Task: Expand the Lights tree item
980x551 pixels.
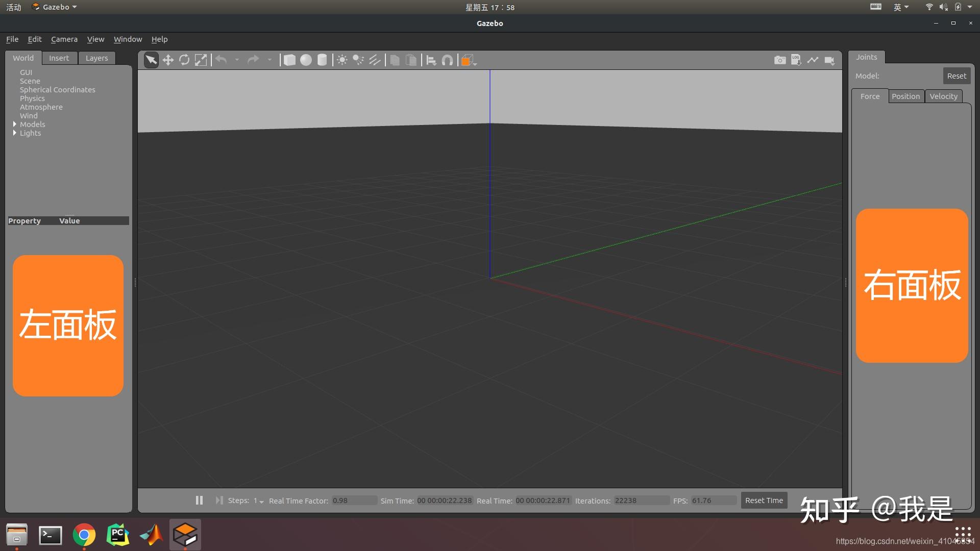Action: coord(15,133)
